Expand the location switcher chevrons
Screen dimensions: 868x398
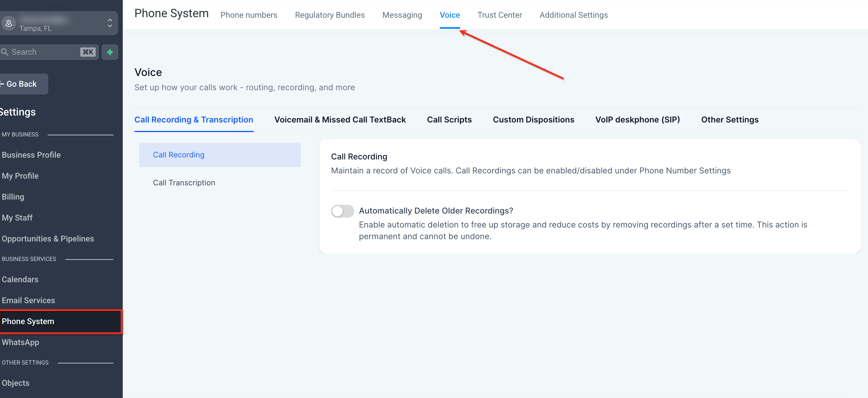[110, 23]
